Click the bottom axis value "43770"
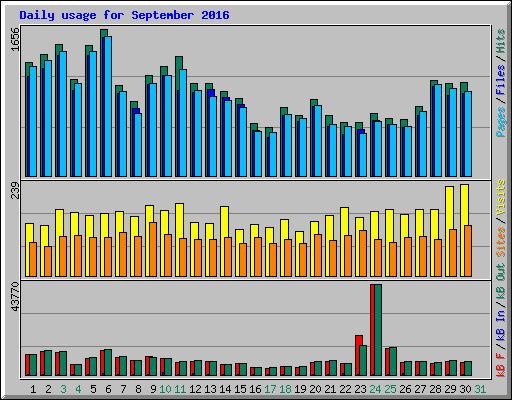 pyautogui.click(x=15, y=296)
